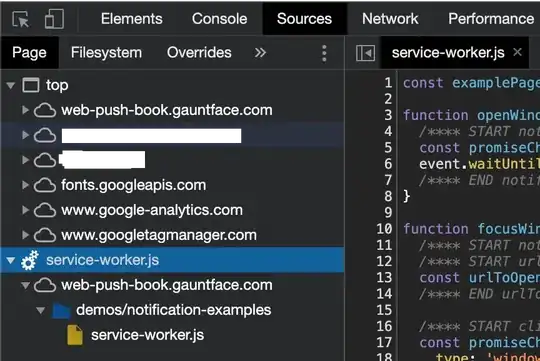Image resolution: width=540 pixels, height=361 pixels.
Task: Go to the Performance tab
Action: [491, 19]
